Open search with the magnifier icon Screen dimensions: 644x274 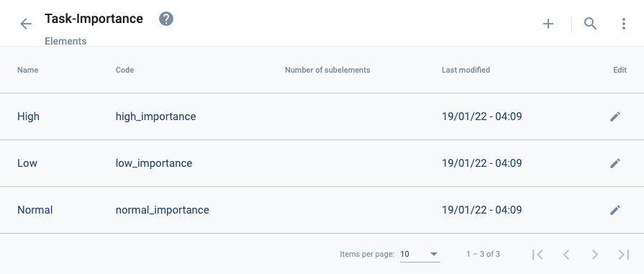(590, 24)
